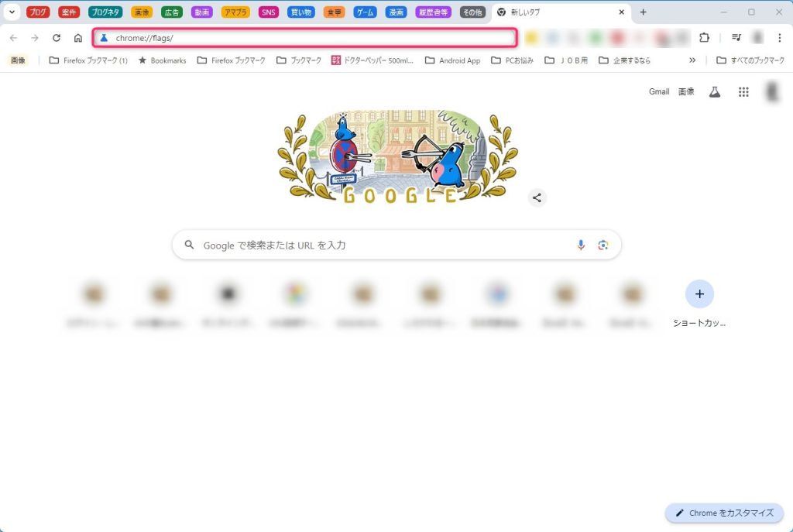The height and width of the screenshot is (532, 793).
Task: Show hidden bookmarks with double chevron
Action: point(692,60)
